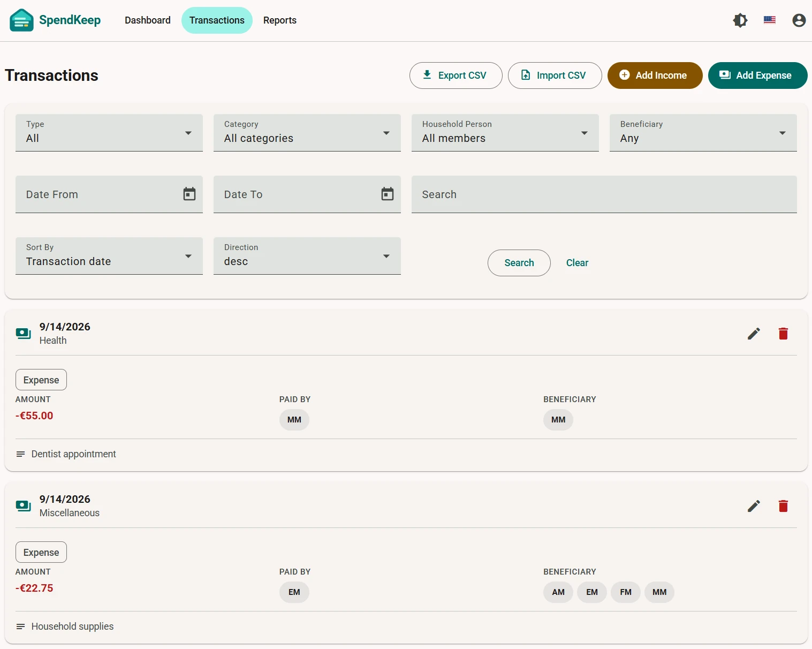The width and height of the screenshot is (812, 649).
Task: Select the FM beneficiary chip
Action: [x=626, y=592]
